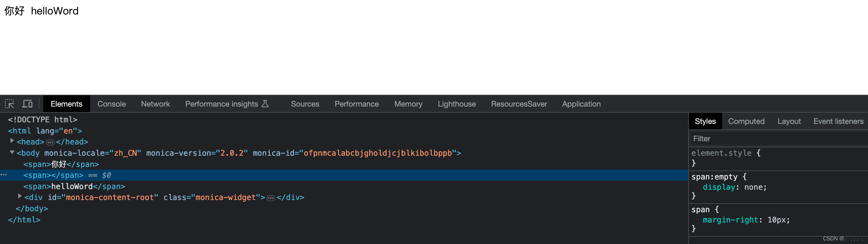This screenshot has width=868, height=244.
Task: Click the ellipsis next to selected span row
Action: coord(4,175)
